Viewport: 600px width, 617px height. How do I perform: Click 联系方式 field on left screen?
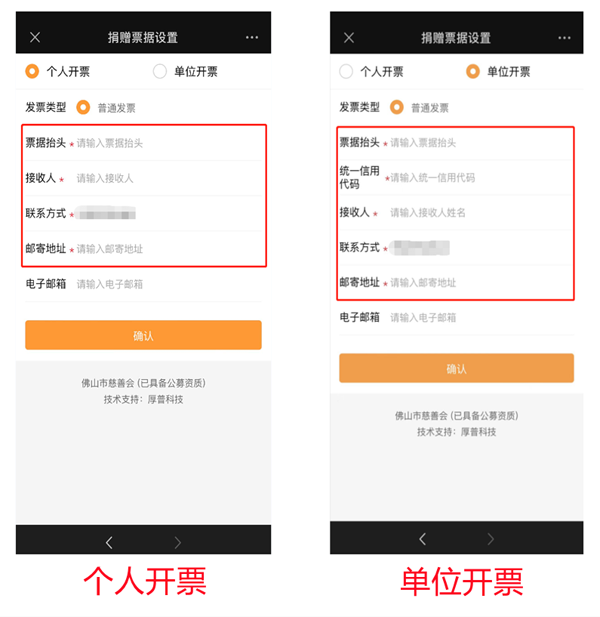point(168,213)
